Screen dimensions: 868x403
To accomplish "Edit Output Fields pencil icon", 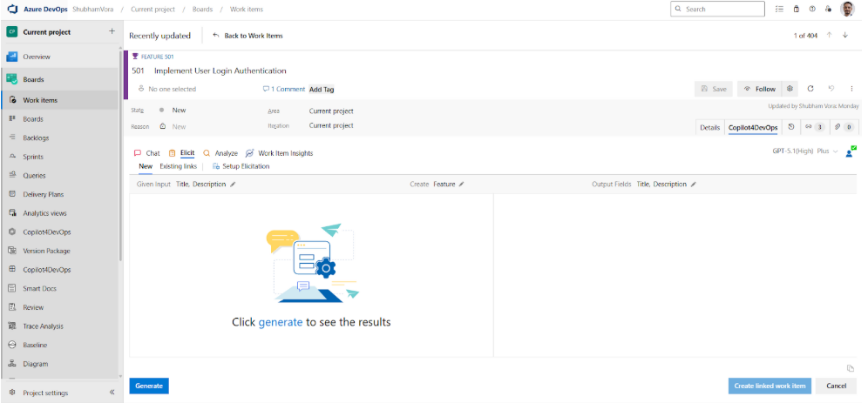I will point(693,185).
